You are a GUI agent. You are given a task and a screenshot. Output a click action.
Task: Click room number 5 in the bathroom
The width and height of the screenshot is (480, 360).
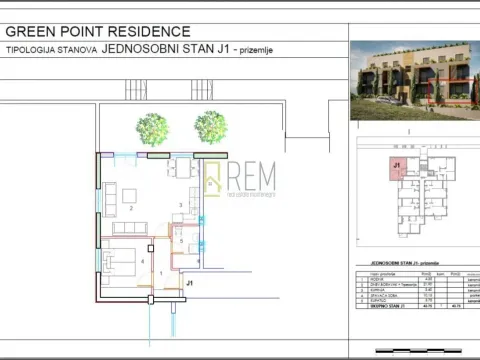(181, 241)
